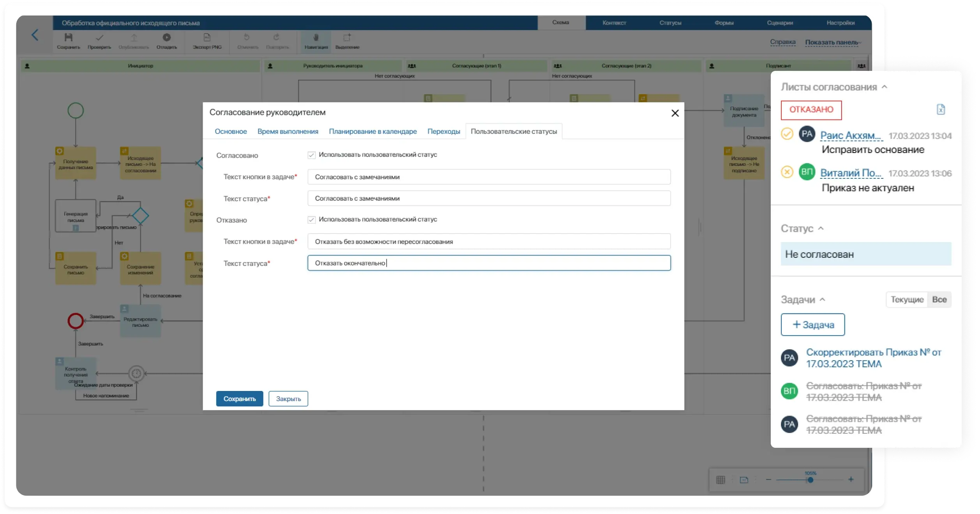The image size is (980, 514).
Task: Click the Отладить play icon
Action: coord(167,37)
